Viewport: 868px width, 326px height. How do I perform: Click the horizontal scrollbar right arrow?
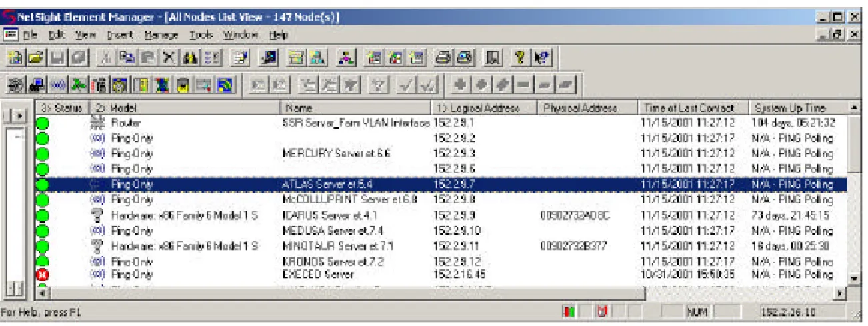[841, 292]
